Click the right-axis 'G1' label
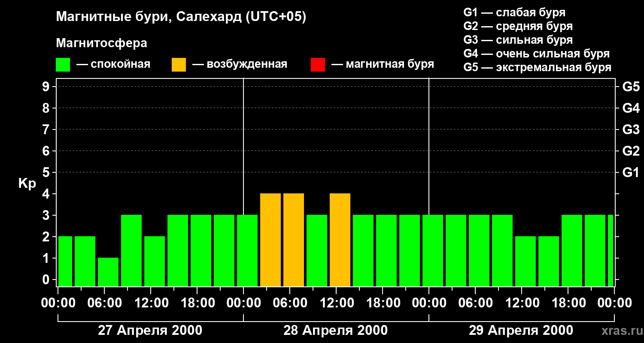This screenshot has width=644, height=343. pyautogui.click(x=631, y=172)
